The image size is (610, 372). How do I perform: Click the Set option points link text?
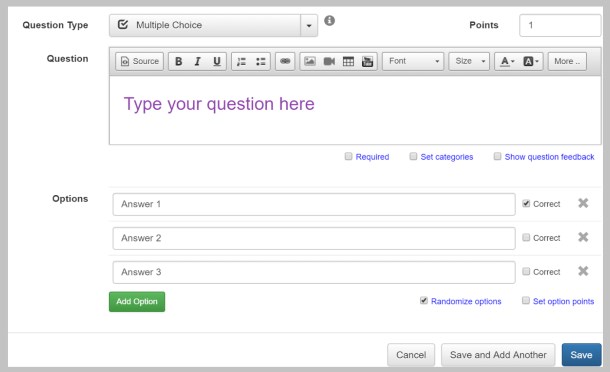(x=563, y=301)
